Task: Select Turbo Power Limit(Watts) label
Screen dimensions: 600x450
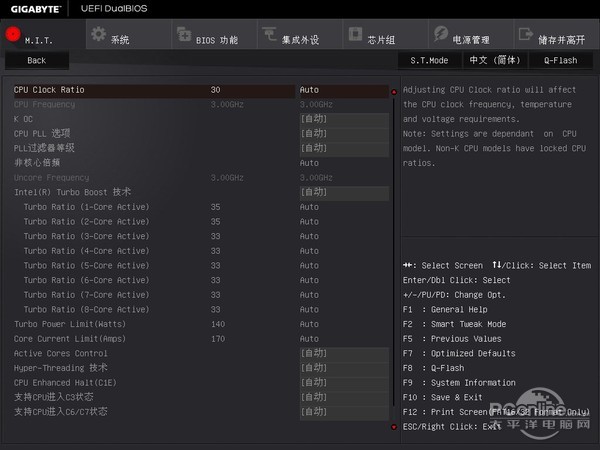Action: (x=70, y=324)
